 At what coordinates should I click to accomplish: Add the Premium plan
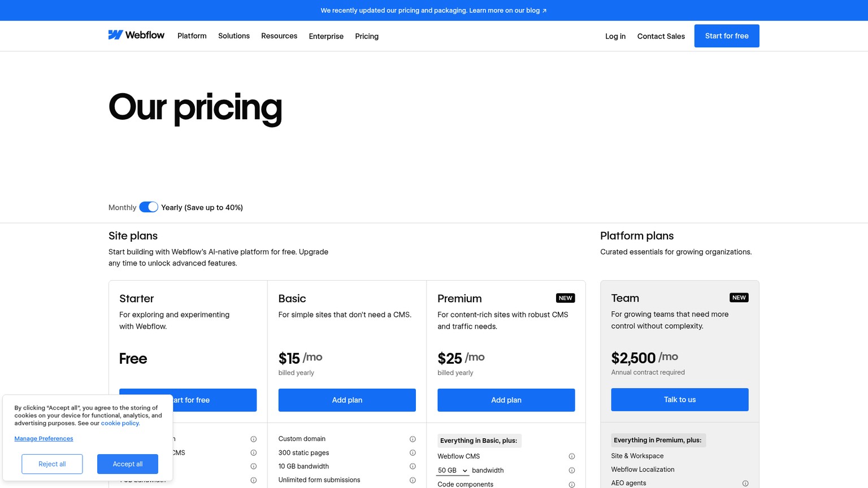506,400
